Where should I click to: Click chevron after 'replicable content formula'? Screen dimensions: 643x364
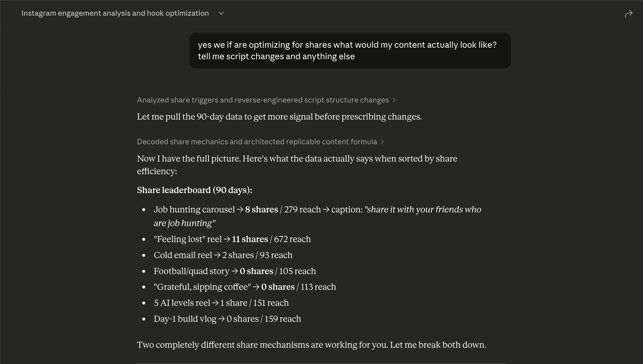382,142
